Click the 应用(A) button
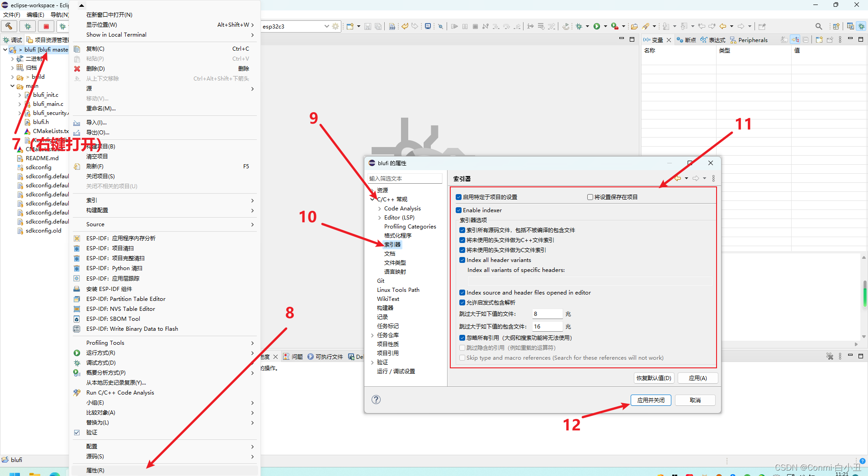 click(x=698, y=378)
